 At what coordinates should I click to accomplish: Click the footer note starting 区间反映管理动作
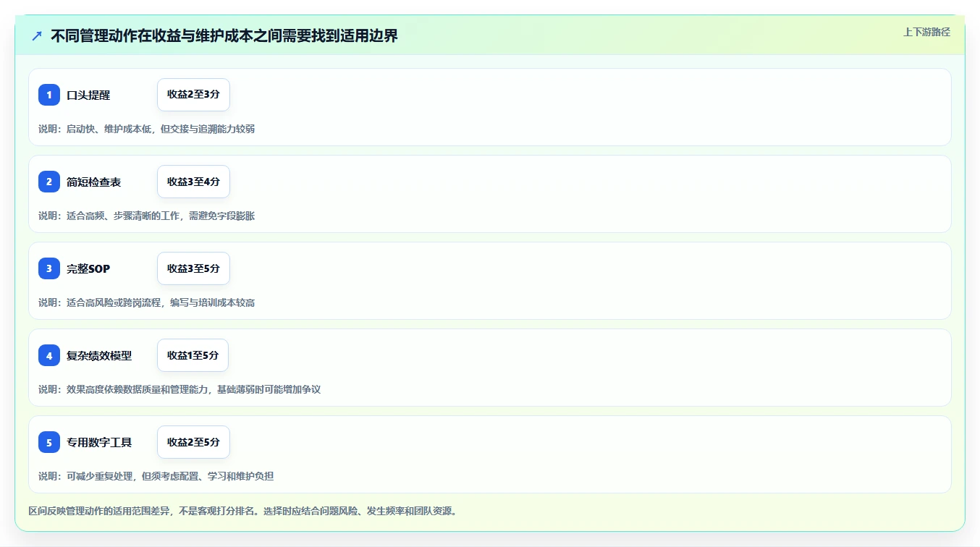(x=242, y=511)
